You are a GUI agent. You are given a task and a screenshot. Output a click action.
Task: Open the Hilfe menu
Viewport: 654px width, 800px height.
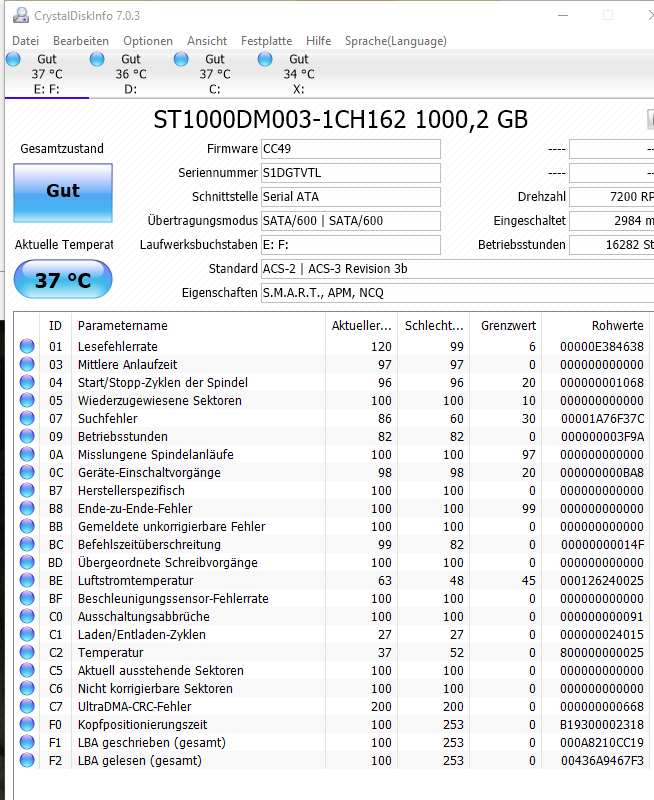pyautogui.click(x=318, y=41)
